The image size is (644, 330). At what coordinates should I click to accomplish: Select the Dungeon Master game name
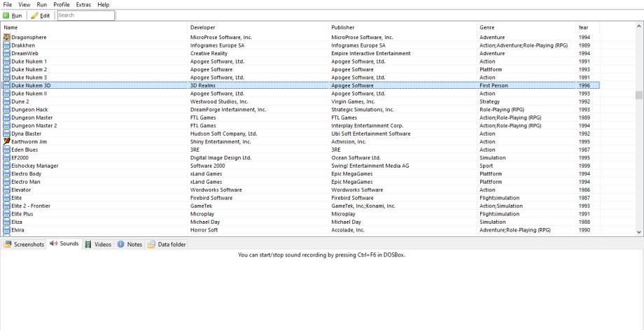coord(32,117)
